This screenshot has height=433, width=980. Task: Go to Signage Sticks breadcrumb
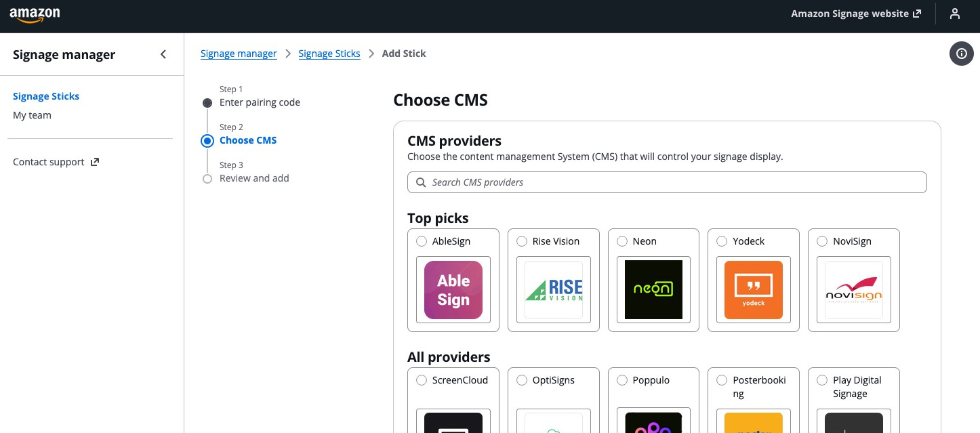(x=329, y=54)
